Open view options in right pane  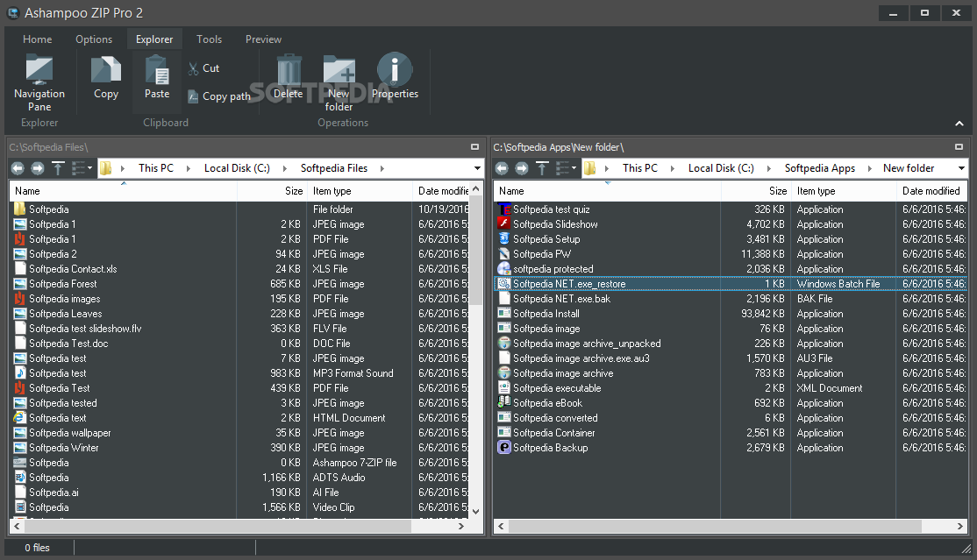coord(566,168)
